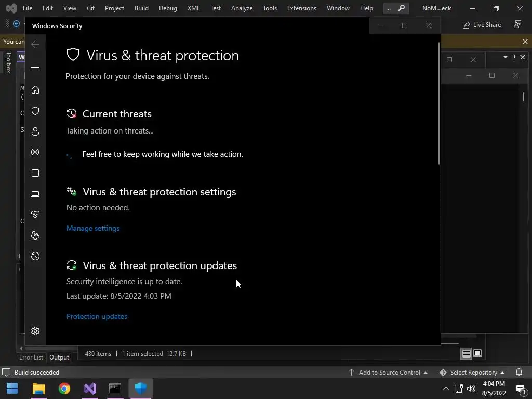The width and height of the screenshot is (532, 399).
Task: Open Windows Security settings gear icon
Action: click(35, 331)
